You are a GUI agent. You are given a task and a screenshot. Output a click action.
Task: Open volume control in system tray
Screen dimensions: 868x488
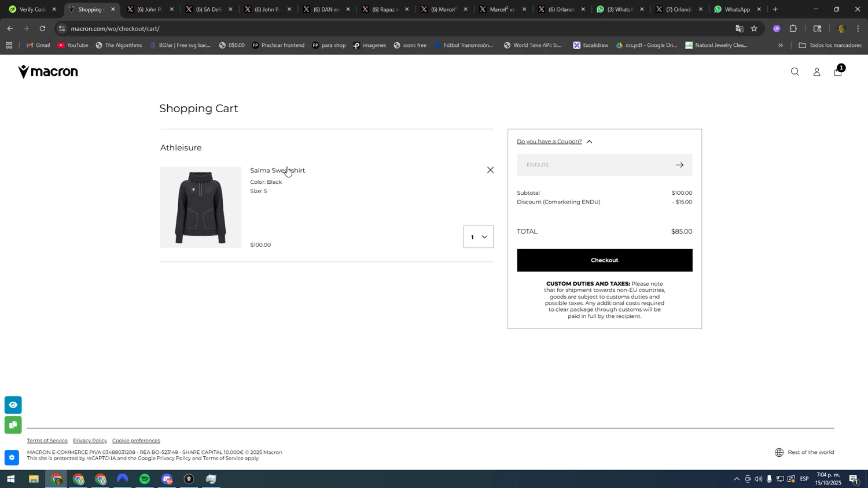(758, 479)
